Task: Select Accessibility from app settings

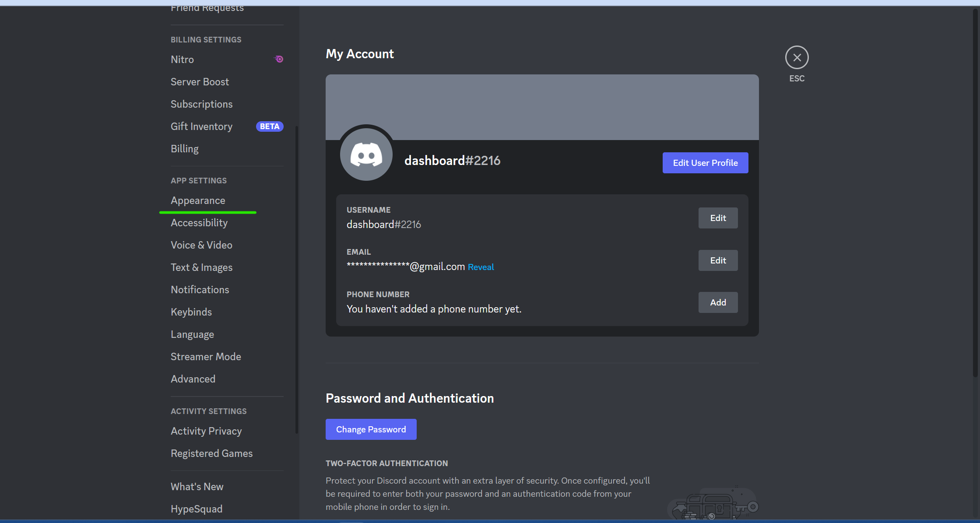Action: coord(199,222)
